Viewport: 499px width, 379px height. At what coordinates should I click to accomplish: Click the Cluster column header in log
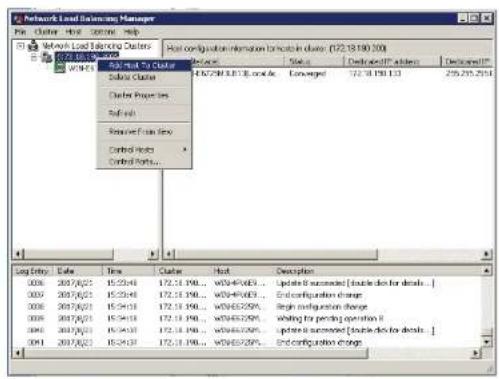tap(183, 271)
